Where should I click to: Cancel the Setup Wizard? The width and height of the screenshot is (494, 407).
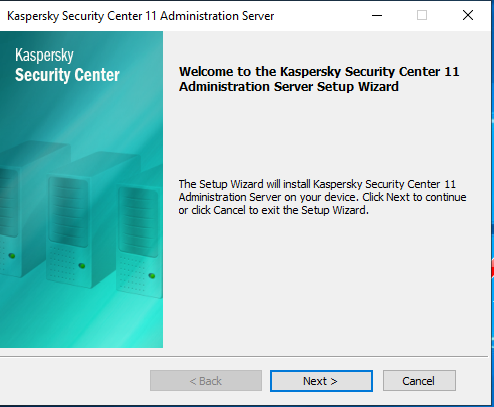coord(419,381)
